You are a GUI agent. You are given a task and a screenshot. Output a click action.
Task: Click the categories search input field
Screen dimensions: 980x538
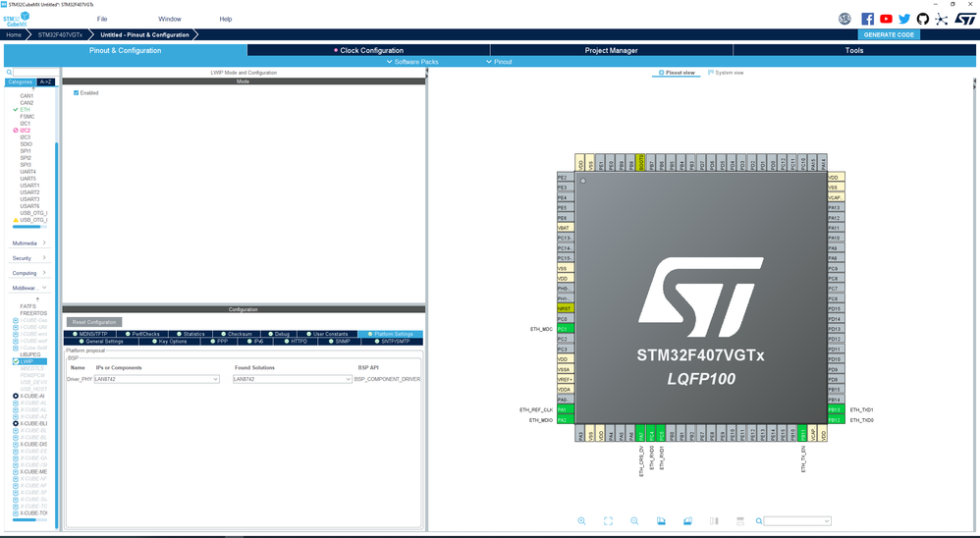35,73
